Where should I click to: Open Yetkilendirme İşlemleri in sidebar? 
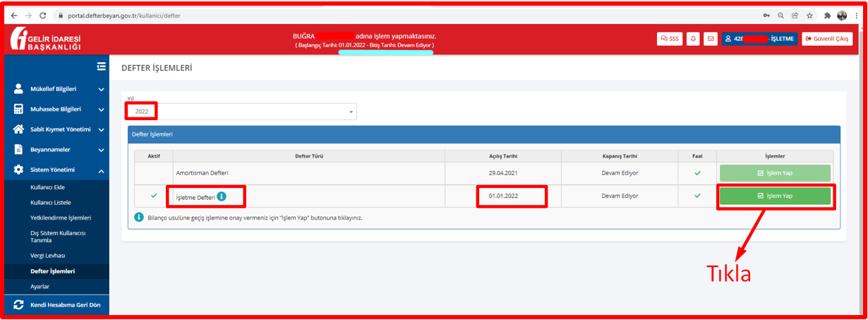[61, 218]
